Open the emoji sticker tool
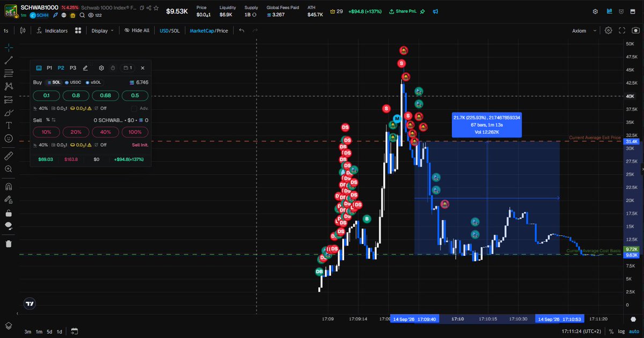This screenshot has width=644, height=338. pos(9,138)
